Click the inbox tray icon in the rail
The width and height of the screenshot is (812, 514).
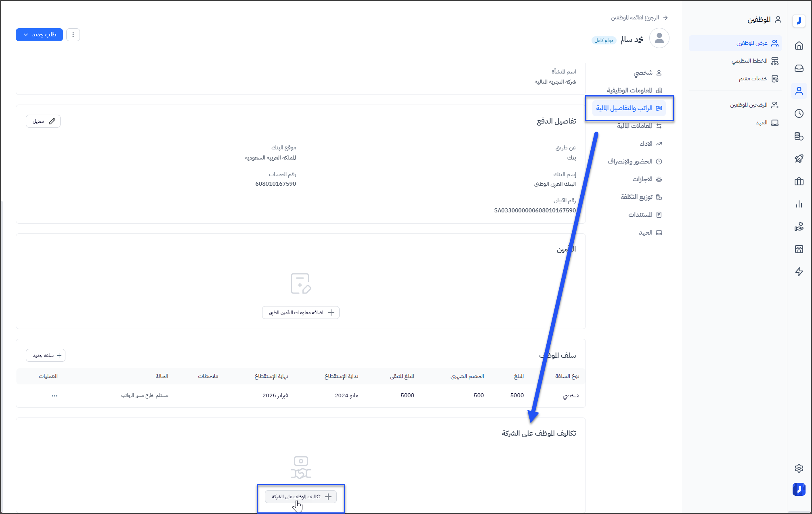799,68
